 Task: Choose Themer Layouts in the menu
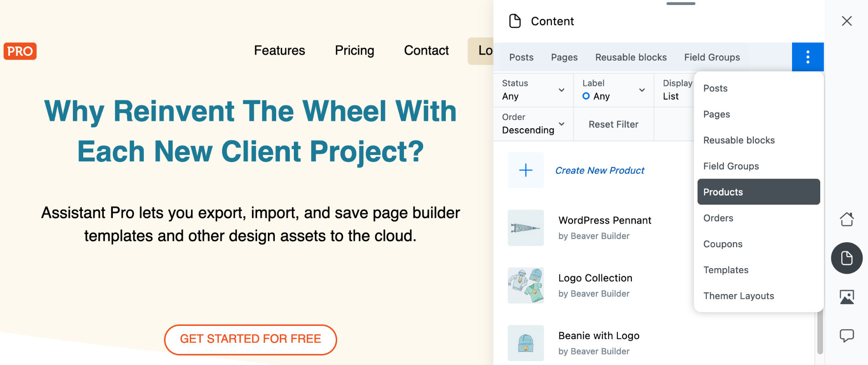[x=738, y=296]
